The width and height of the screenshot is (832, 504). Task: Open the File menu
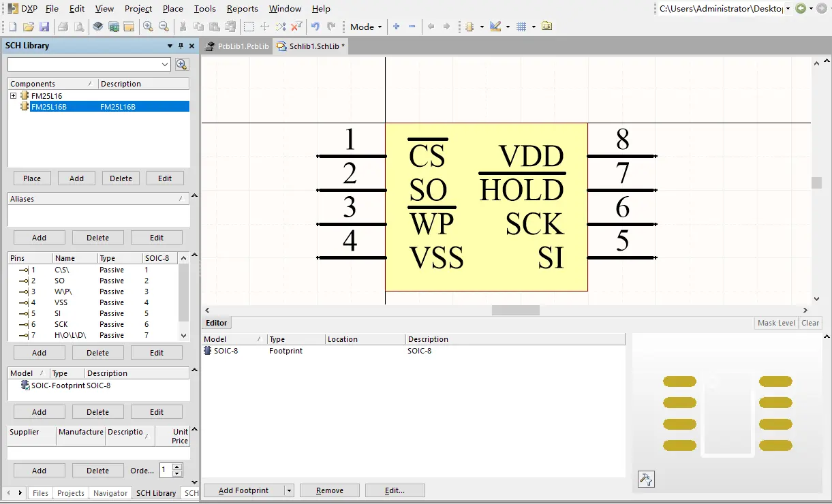coord(52,8)
